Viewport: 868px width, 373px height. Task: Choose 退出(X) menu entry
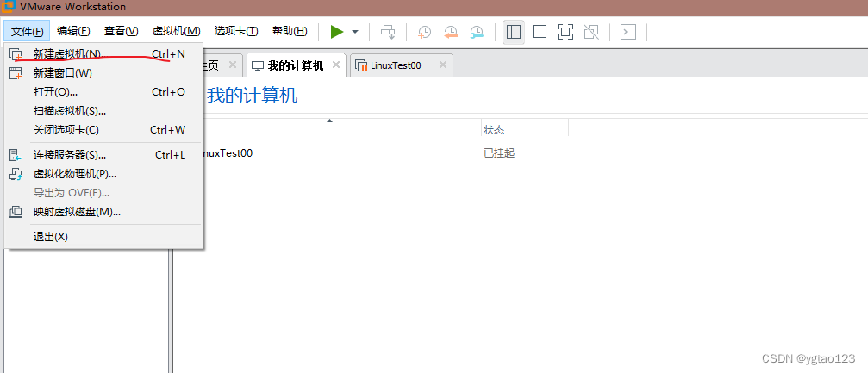[104, 237]
